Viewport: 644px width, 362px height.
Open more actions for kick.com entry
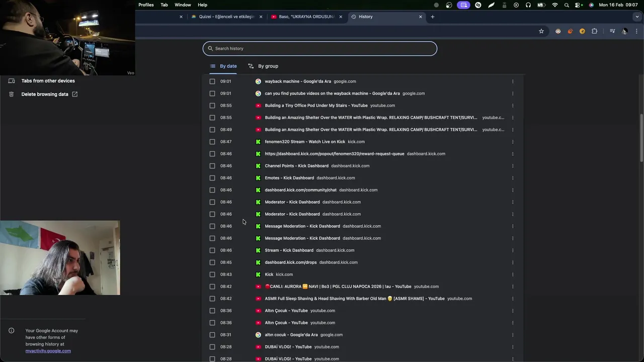(513, 275)
